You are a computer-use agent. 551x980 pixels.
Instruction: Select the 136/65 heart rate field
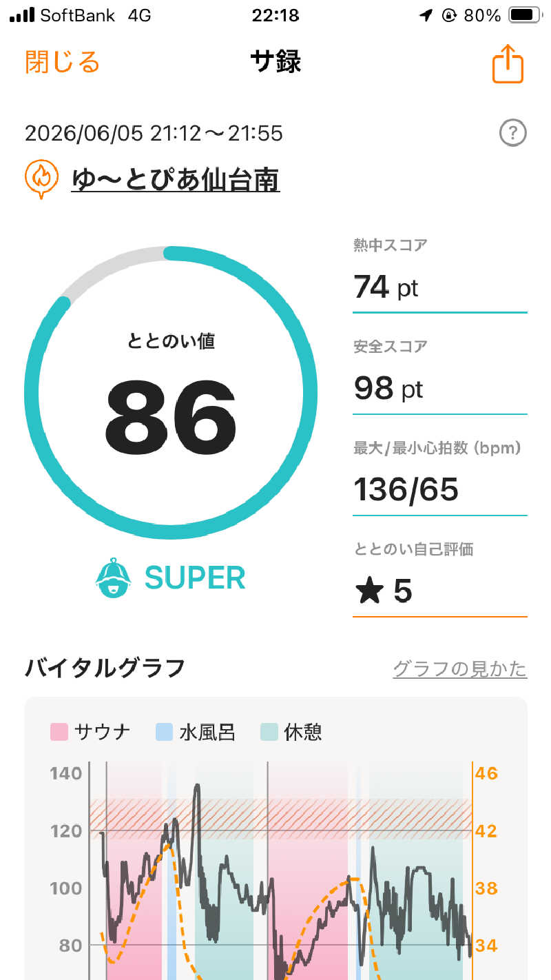click(x=440, y=479)
